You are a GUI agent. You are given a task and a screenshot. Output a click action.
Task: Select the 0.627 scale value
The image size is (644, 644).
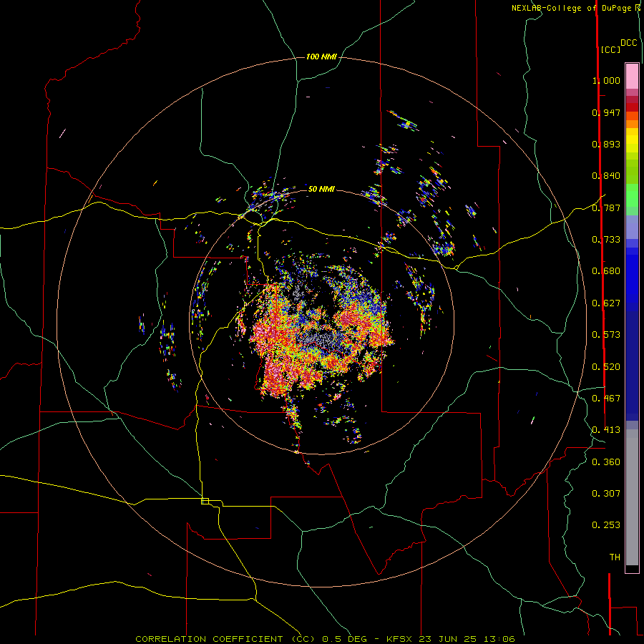(606, 303)
